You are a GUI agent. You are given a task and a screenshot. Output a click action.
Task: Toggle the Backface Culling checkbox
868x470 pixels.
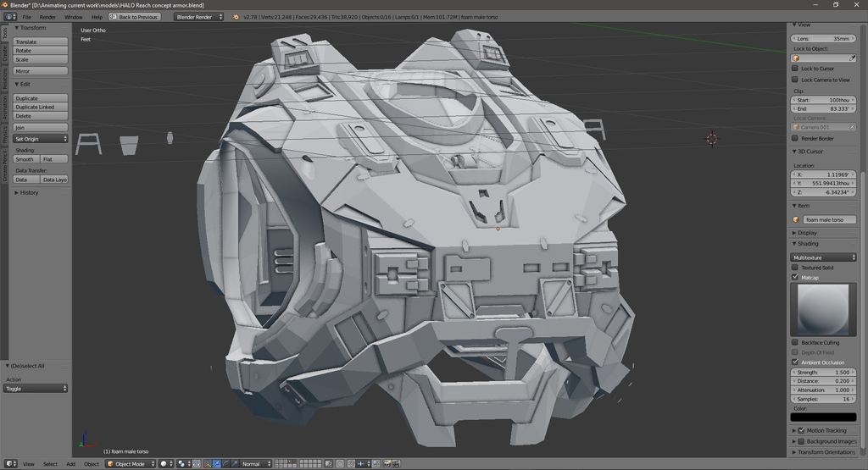pyautogui.click(x=795, y=342)
